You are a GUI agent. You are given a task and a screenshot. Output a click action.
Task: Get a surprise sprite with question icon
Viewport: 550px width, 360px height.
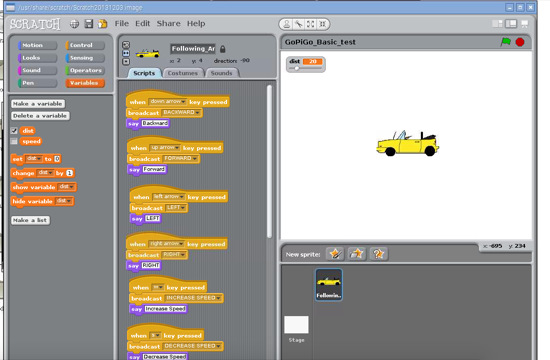[378, 253]
